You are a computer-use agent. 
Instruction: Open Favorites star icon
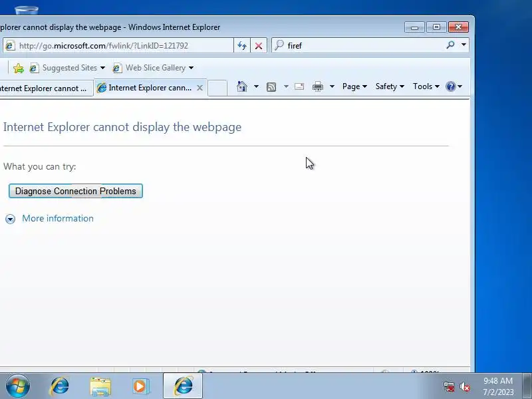pyautogui.click(x=19, y=68)
